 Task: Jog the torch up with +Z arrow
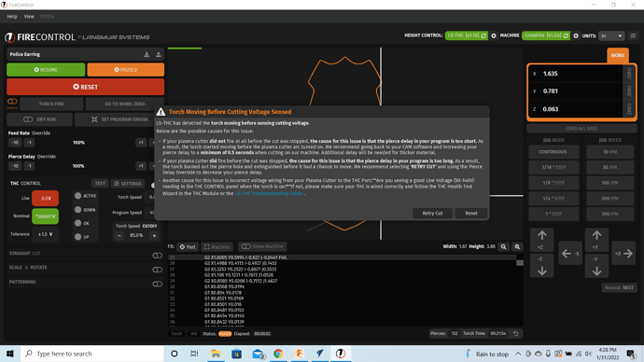point(541,239)
